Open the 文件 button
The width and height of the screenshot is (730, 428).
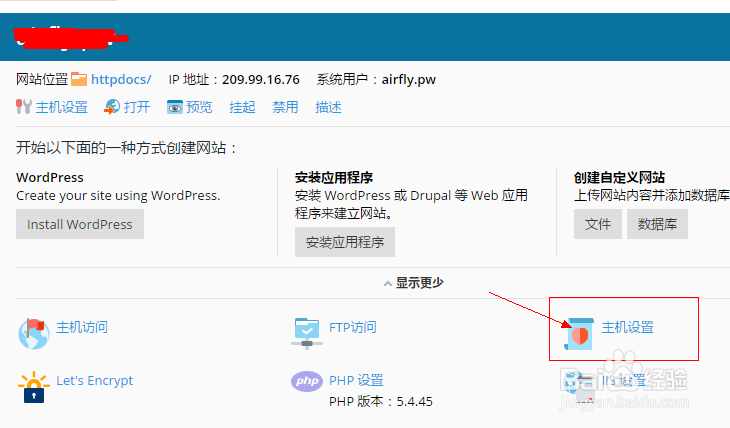(x=598, y=224)
